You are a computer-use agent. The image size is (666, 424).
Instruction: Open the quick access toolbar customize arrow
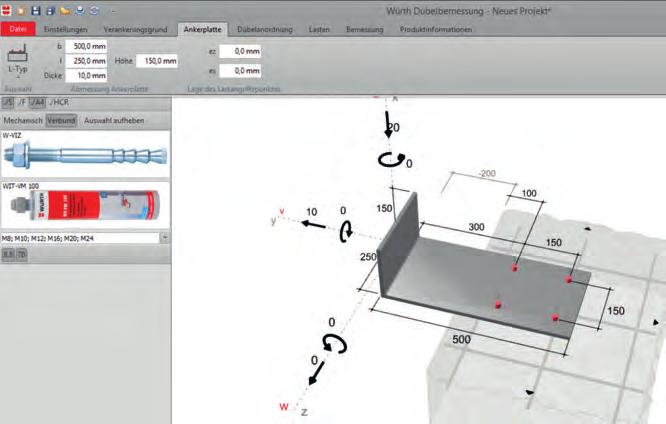pos(113,11)
